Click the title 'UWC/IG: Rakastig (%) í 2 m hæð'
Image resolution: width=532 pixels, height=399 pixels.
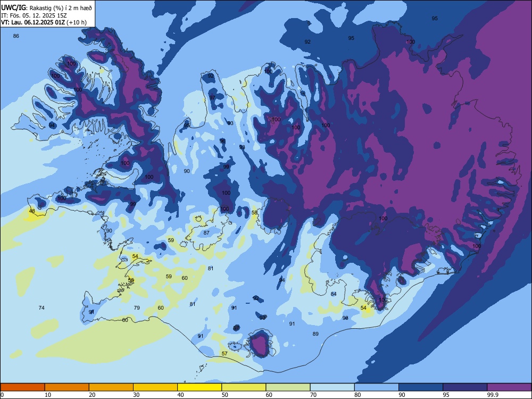point(46,8)
